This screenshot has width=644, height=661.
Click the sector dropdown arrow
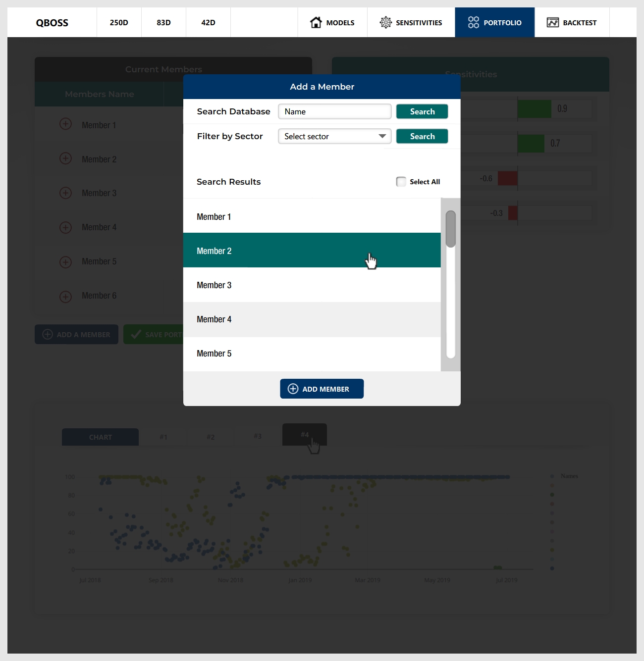click(x=382, y=136)
